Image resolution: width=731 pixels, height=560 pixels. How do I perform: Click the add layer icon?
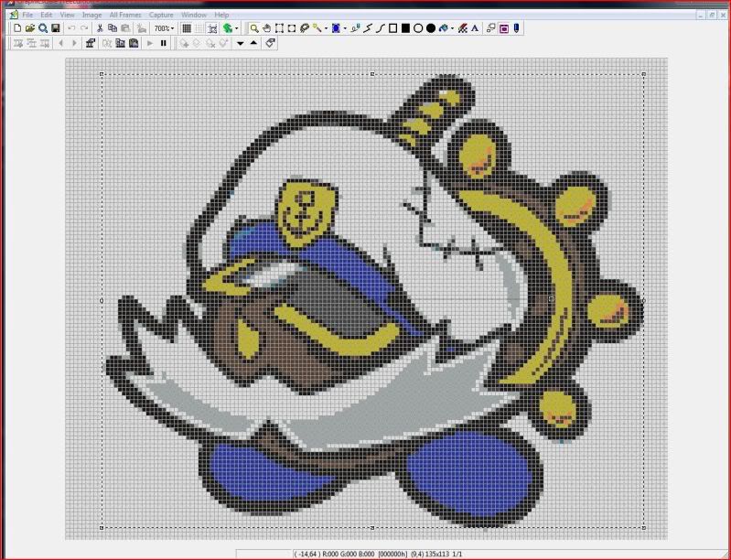click(184, 43)
